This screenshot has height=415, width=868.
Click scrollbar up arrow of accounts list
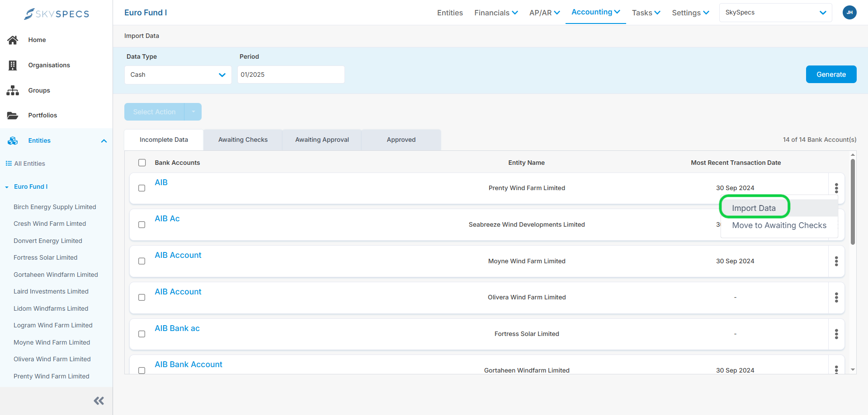tap(853, 154)
